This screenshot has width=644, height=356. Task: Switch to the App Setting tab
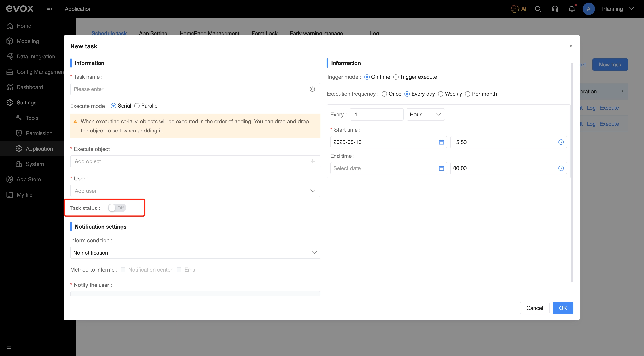coord(153,33)
